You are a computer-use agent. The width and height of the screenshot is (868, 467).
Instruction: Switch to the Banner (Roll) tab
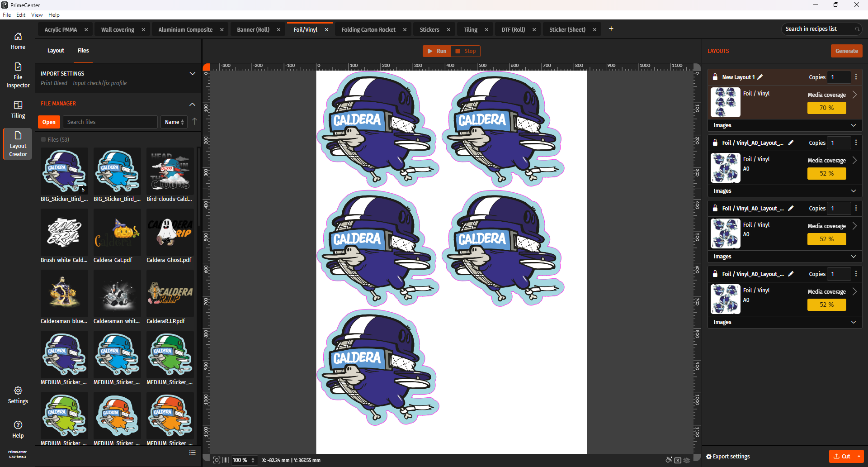pyautogui.click(x=253, y=29)
